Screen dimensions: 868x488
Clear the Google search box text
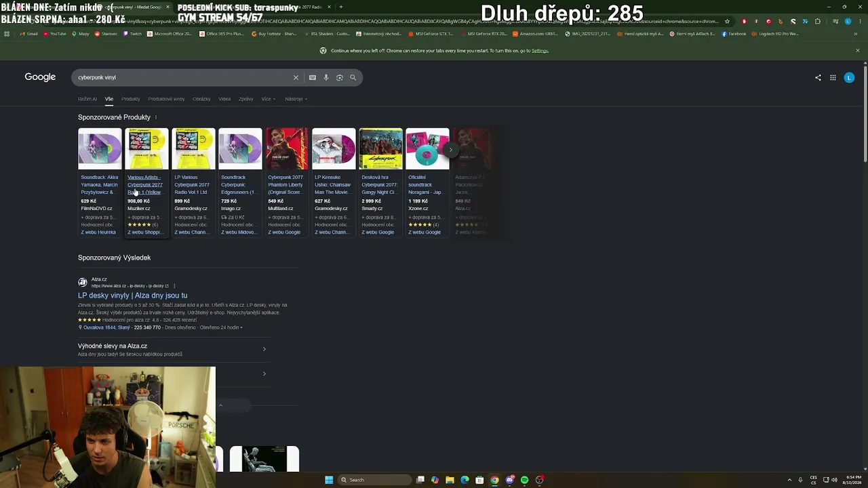[x=296, y=77]
